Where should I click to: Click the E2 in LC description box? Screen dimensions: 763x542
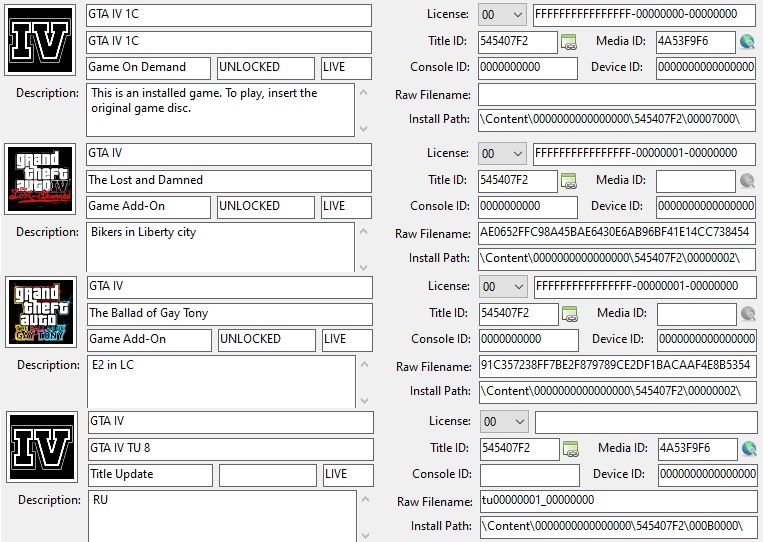point(221,381)
